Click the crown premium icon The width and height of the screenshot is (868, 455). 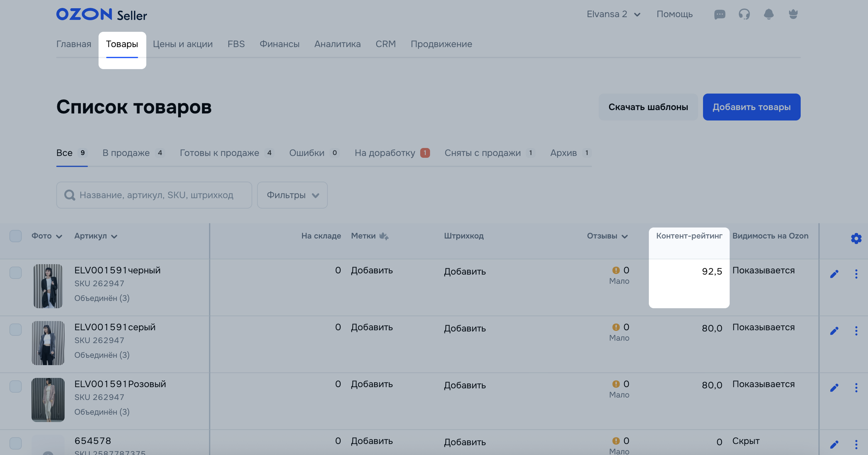click(x=793, y=14)
